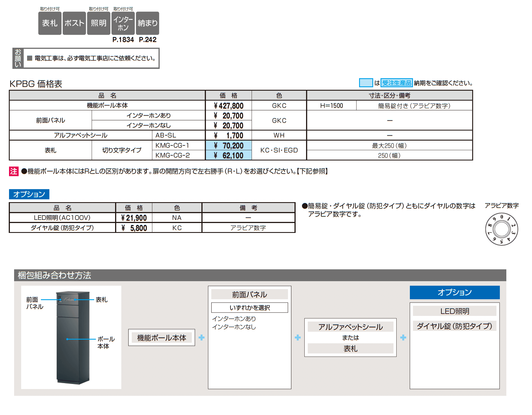This screenshot has width=532, height=415.
Task: Click the light blue legend swatch
Action: coord(366,83)
